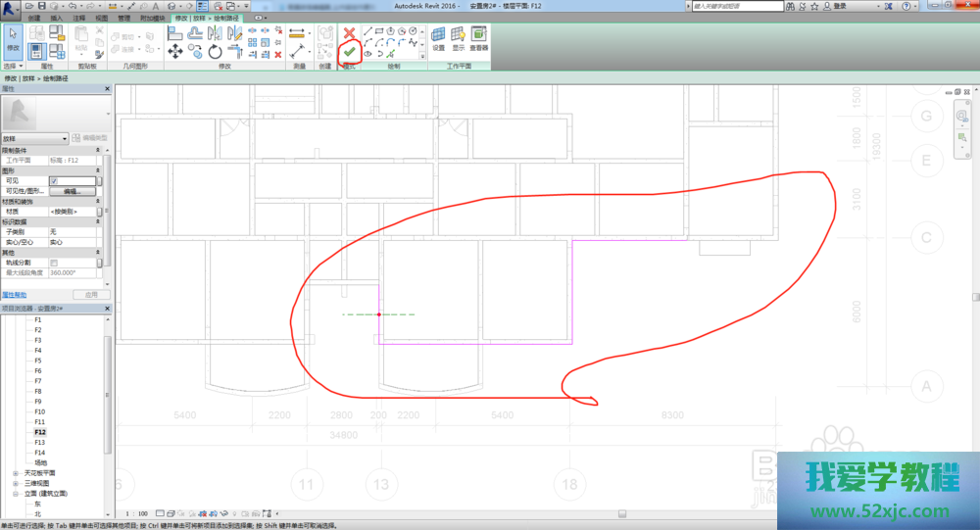Toggle the 可见 checkbox in properties

(54, 180)
